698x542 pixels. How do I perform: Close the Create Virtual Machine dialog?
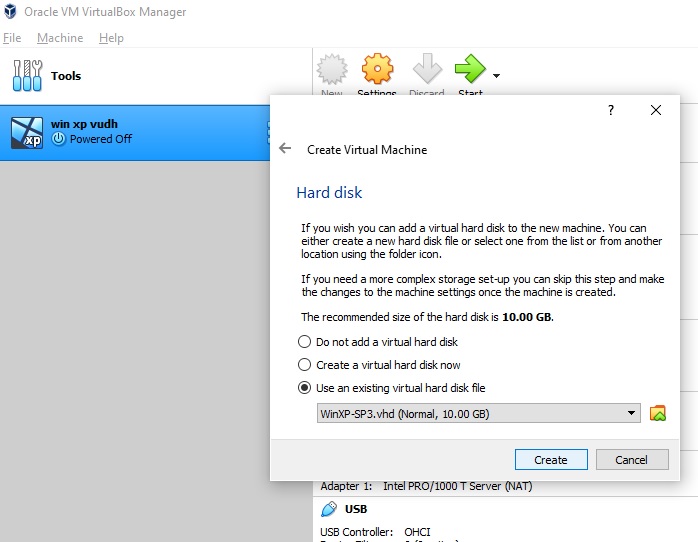(656, 110)
